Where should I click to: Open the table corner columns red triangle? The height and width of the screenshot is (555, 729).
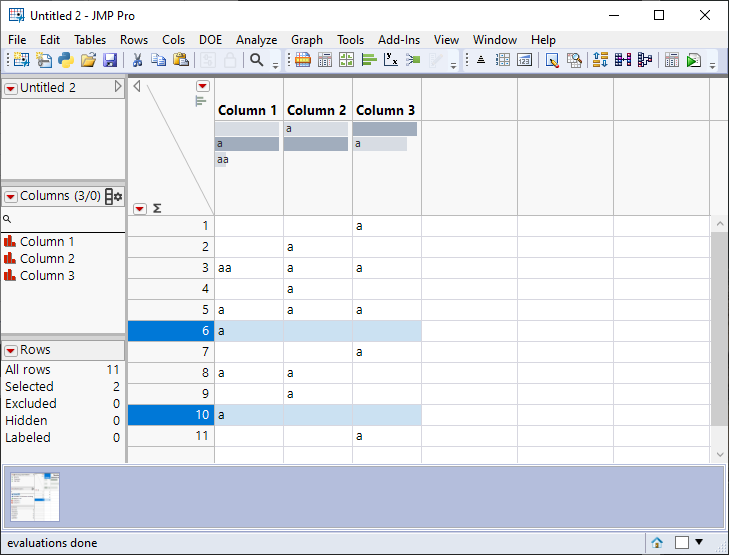point(203,86)
